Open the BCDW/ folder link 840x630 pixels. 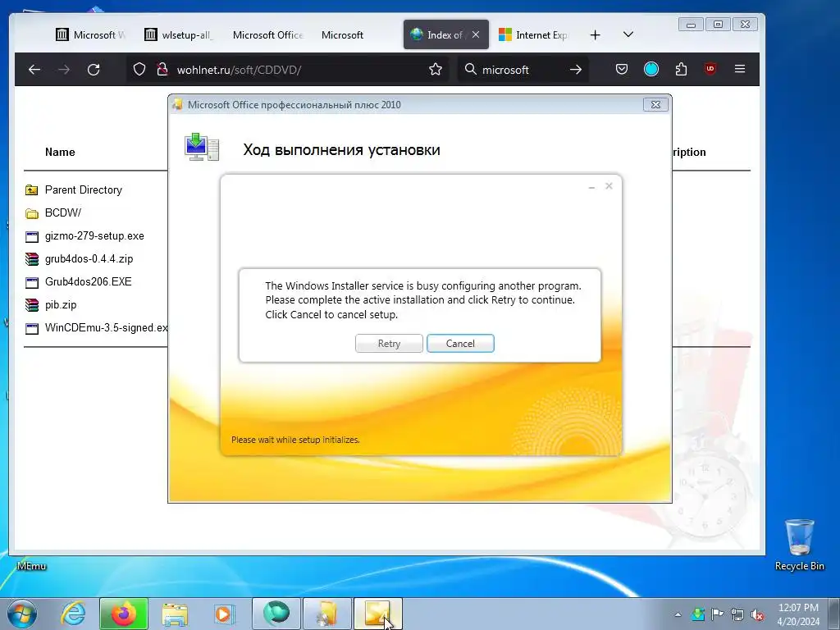[x=62, y=212]
